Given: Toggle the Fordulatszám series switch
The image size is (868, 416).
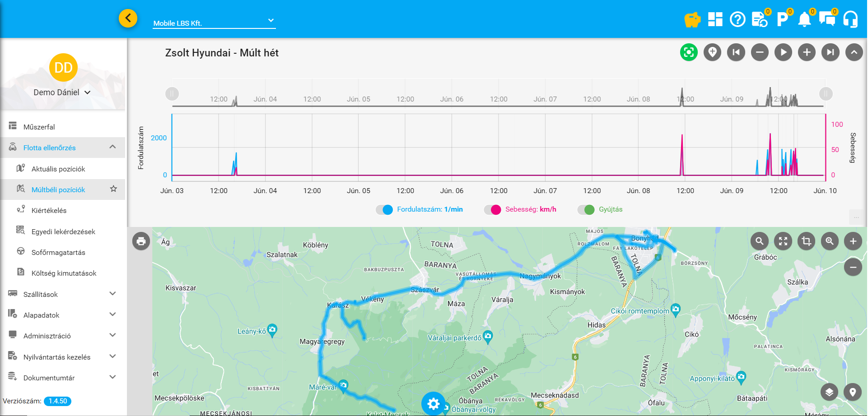Looking at the screenshot, I should coord(385,210).
